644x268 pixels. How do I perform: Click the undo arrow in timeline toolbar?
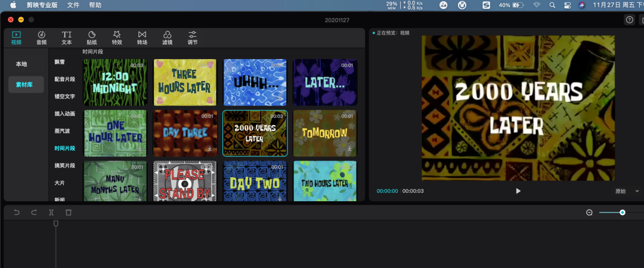[17, 212]
